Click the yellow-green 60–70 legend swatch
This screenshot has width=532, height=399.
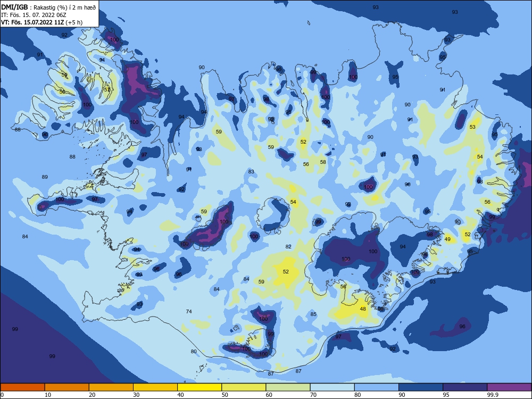pos(288,387)
